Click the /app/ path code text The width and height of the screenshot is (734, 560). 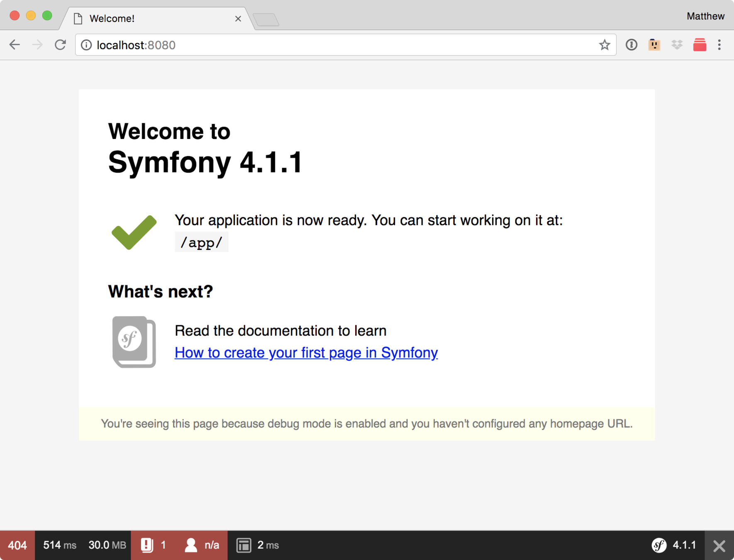pyautogui.click(x=201, y=242)
